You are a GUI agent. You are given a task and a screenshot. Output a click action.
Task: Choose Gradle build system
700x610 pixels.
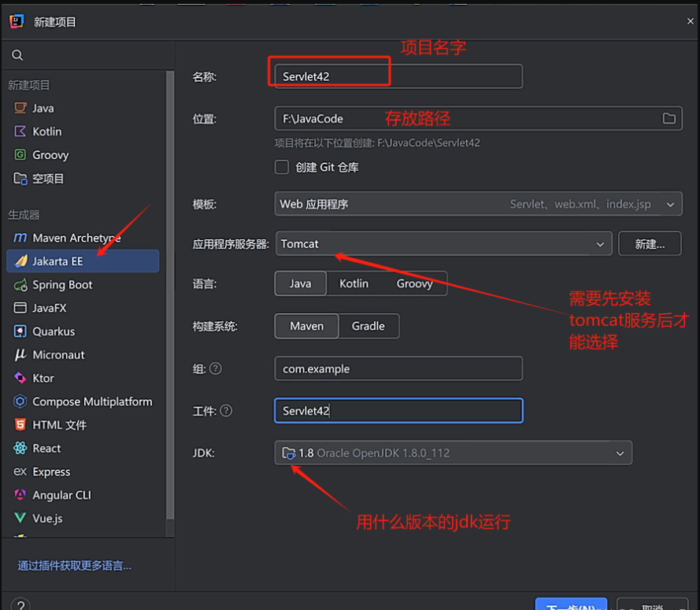[x=369, y=326]
